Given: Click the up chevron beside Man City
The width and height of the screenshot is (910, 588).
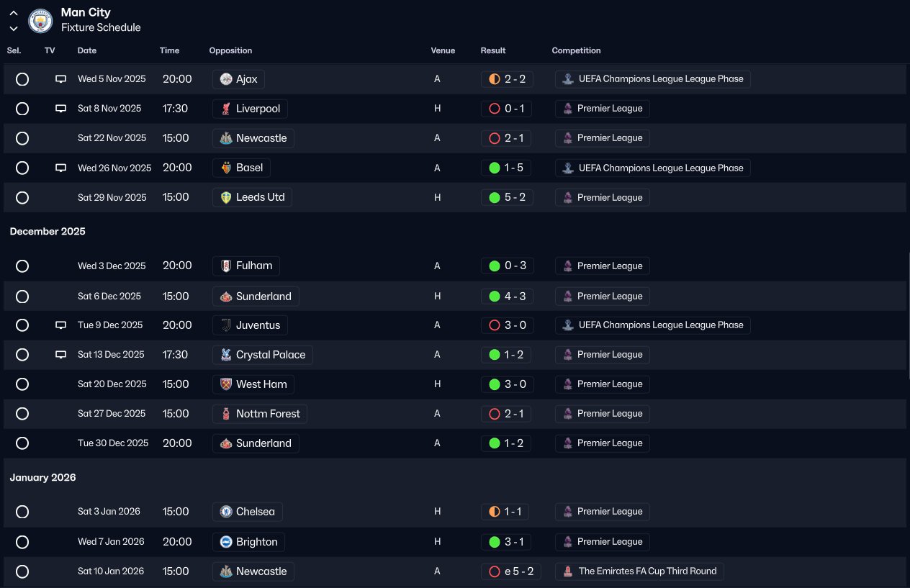Looking at the screenshot, I should (x=14, y=13).
